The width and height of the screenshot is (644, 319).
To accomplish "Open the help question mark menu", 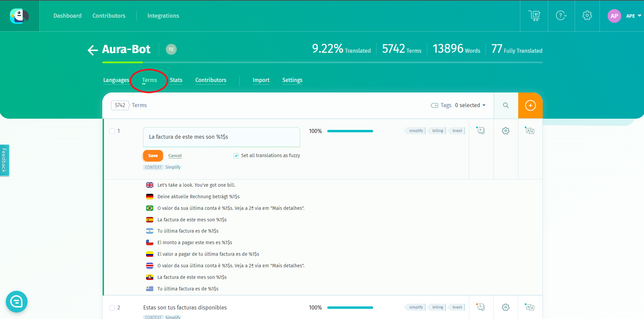I will tap(561, 16).
